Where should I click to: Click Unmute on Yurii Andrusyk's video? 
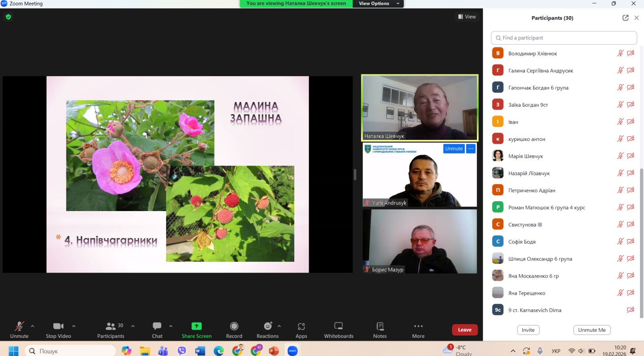454,149
